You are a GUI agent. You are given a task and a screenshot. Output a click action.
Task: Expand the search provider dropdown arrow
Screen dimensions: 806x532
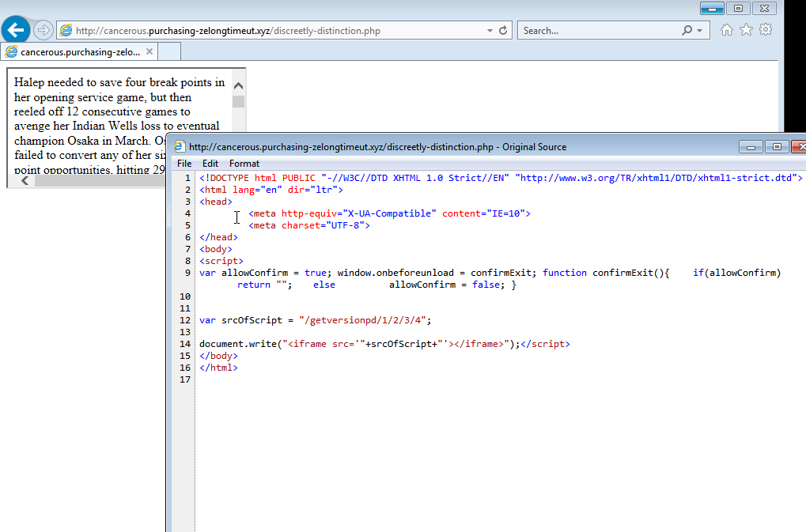click(x=699, y=31)
